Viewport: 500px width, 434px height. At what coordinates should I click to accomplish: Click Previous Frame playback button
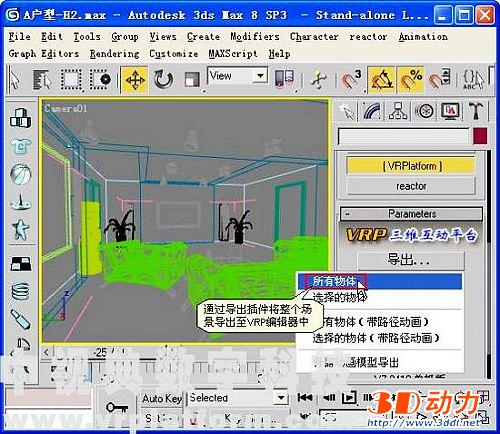(x=329, y=397)
